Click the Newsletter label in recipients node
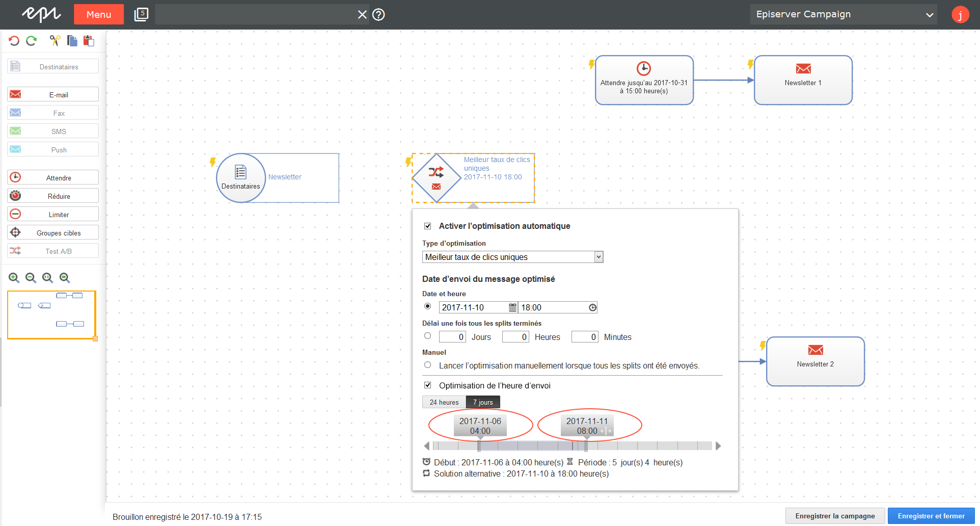 pyautogui.click(x=285, y=177)
